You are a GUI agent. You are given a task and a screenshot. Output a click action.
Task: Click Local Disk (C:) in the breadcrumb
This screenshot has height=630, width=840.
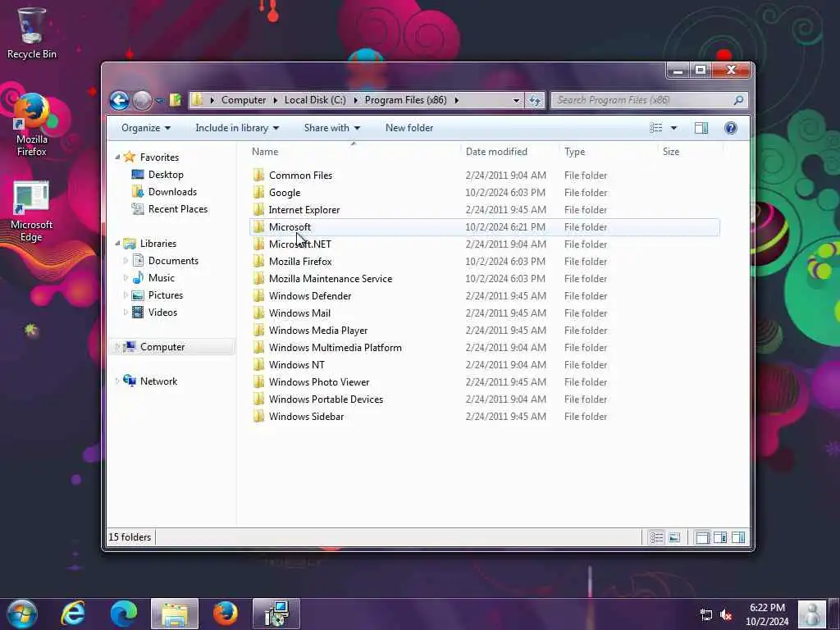(x=315, y=100)
